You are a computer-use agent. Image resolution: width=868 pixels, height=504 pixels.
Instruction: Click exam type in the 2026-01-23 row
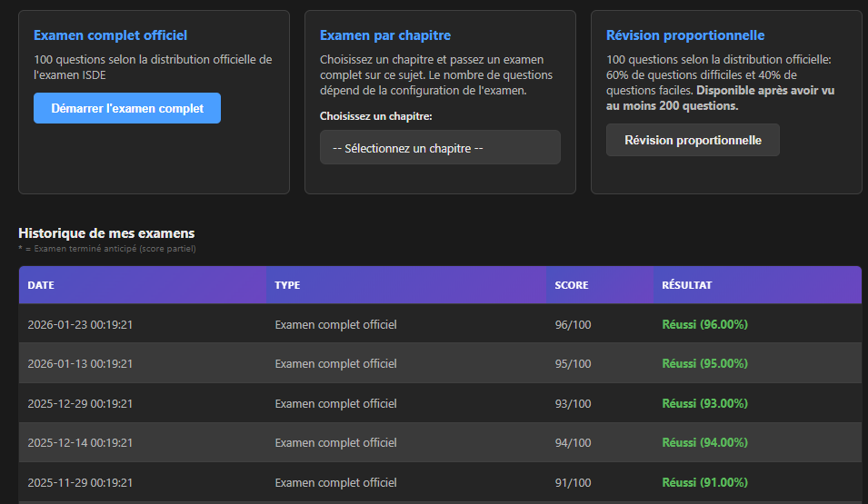pyautogui.click(x=336, y=325)
